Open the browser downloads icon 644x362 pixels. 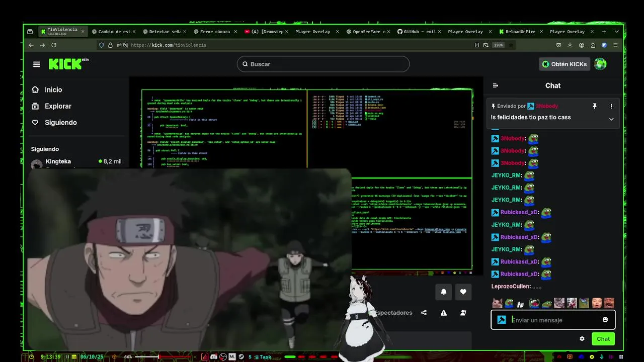(x=570, y=45)
